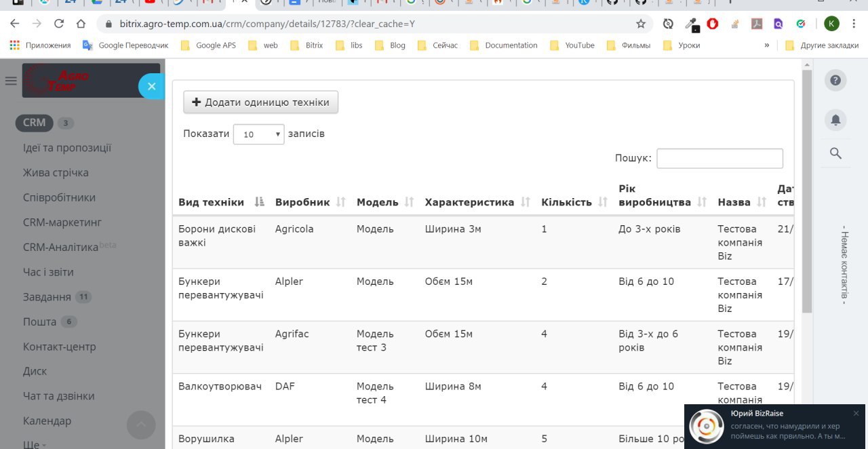Click the Agro Temp logo
Viewport: 868px width, 449px height.
pos(91,81)
